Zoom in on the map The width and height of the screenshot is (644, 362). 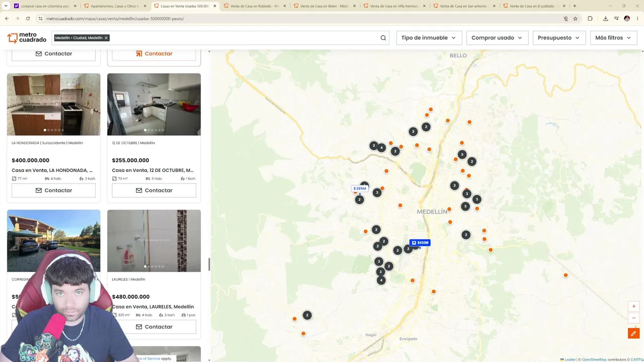coord(633,306)
